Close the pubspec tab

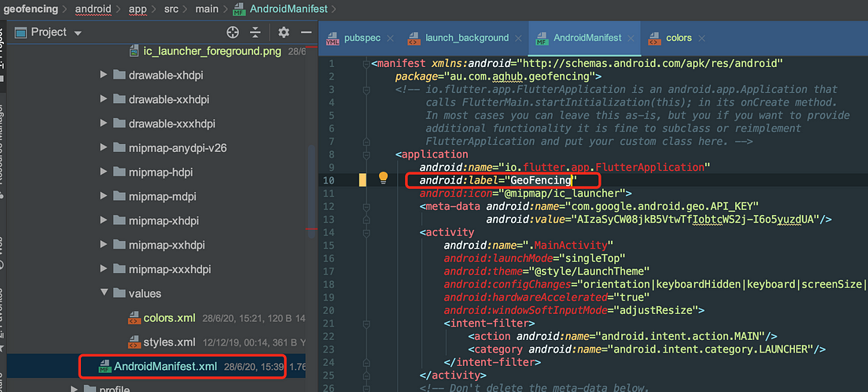point(390,39)
